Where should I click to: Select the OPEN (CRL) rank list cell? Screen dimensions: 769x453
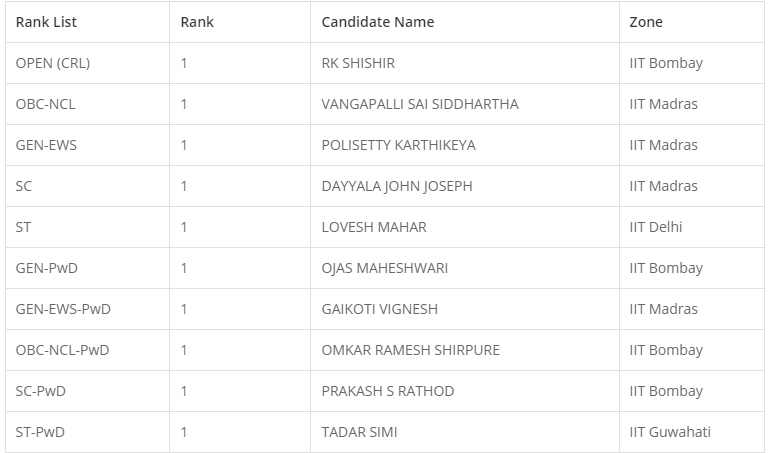[53, 63]
